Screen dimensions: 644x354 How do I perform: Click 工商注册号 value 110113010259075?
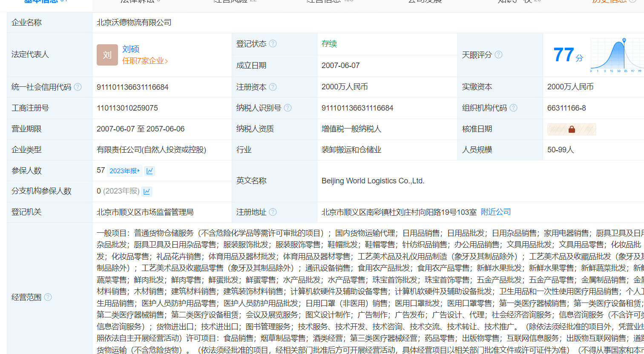[127, 108]
